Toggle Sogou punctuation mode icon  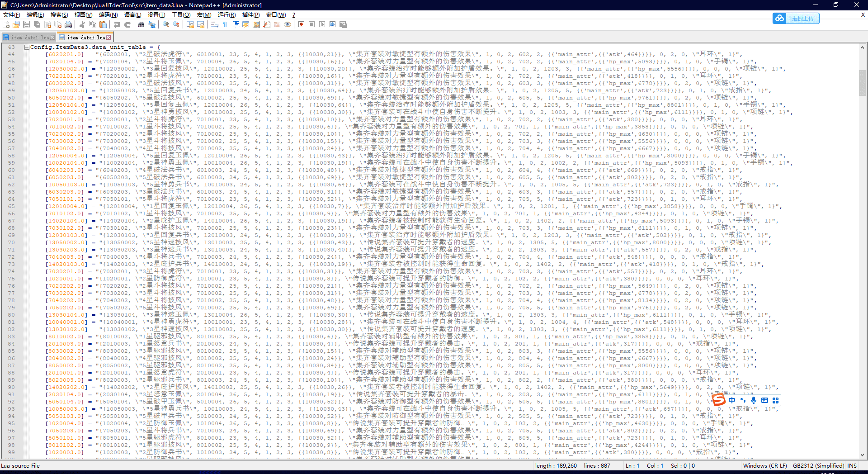(x=743, y=400)
